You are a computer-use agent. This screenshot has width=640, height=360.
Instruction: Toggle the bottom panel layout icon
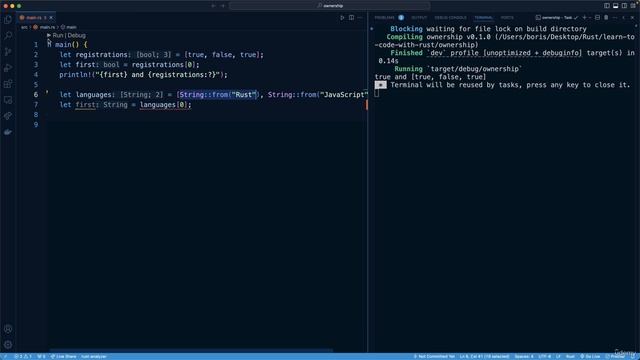(x=616, y=6)
